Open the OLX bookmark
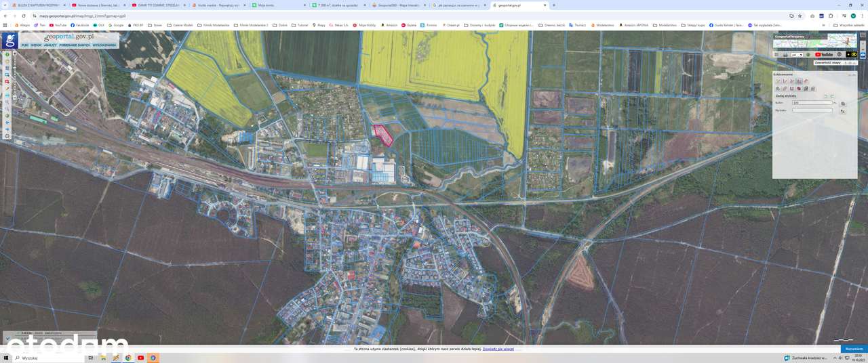 pyautogui.click(x=100, y=25)
